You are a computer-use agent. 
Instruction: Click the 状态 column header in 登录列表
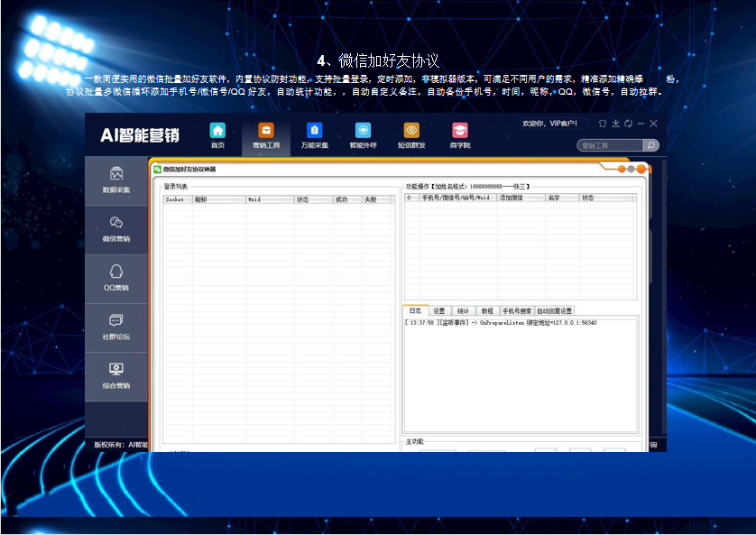pos(314,199)
